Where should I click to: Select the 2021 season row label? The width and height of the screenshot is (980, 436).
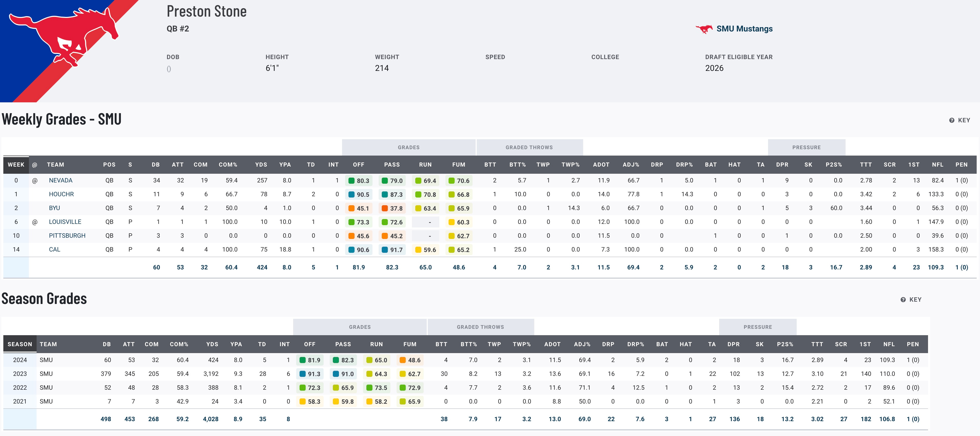20,401
